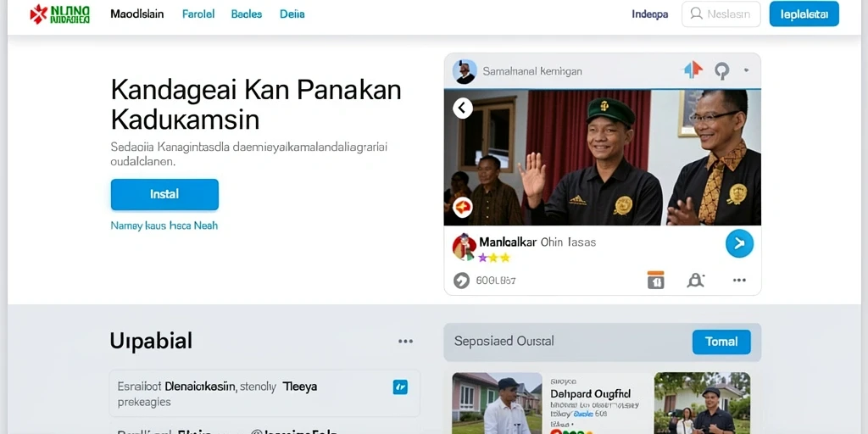Click the circular icon beside 600L9š7
The image size is (868, 434).
461,281
